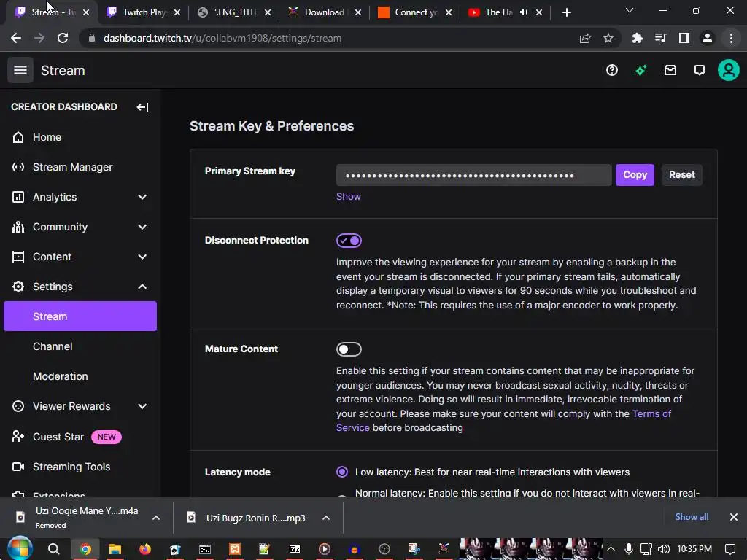Viewport: 747px width, 560px height.
Task: Click the Analytics chart icon
Action: tap(18, 197)
